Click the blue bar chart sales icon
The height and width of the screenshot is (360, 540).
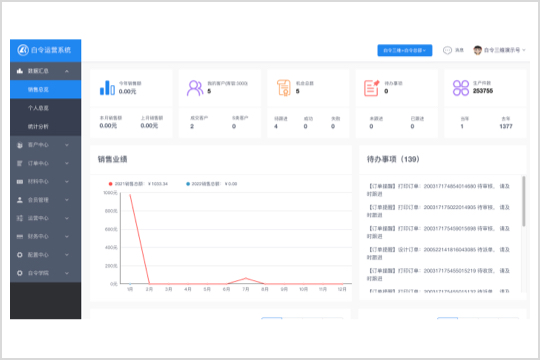107,88
